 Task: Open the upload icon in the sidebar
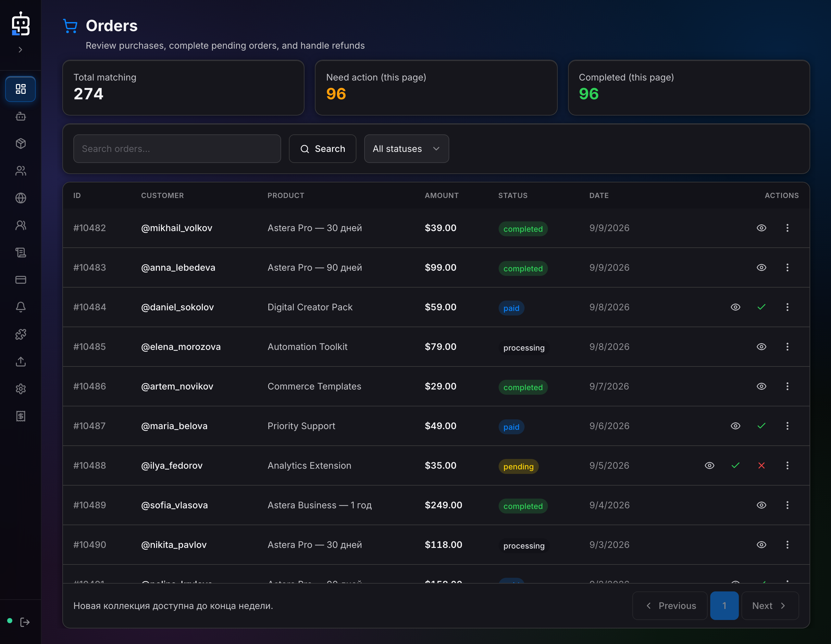(x=20, y=362)
